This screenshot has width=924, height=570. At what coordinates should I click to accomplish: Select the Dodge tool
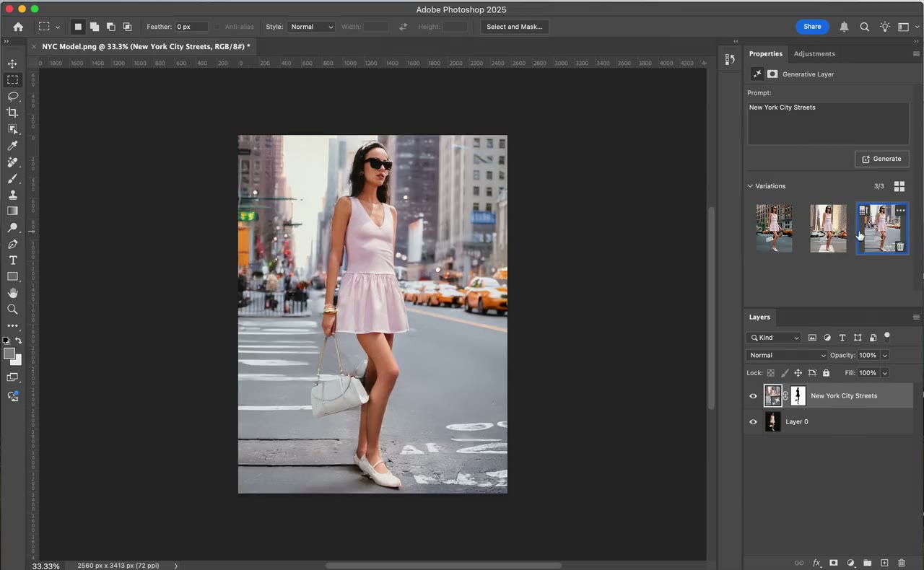pos(12,228)
